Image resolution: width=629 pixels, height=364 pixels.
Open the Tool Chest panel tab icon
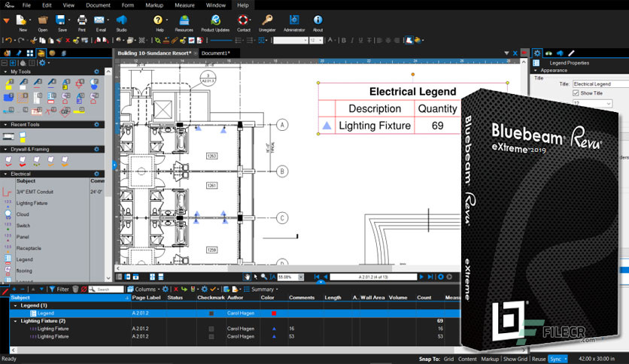point(41,53)
